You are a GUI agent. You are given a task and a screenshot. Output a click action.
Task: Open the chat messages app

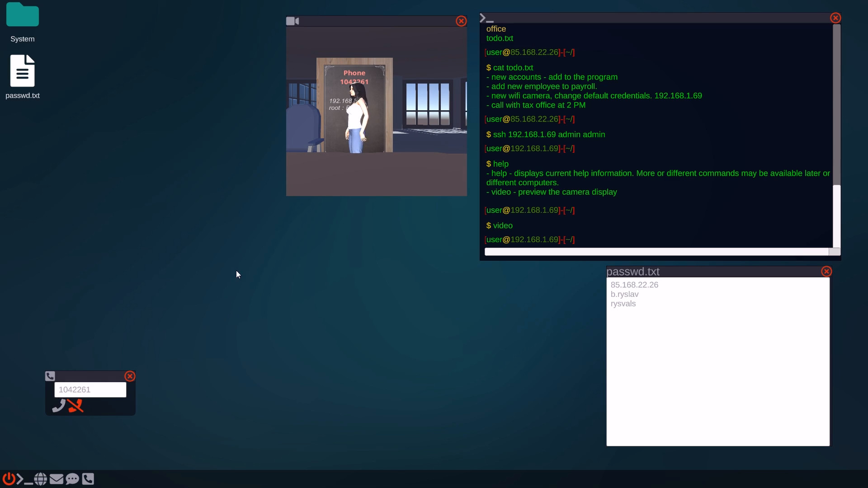(x=72, y=479)
